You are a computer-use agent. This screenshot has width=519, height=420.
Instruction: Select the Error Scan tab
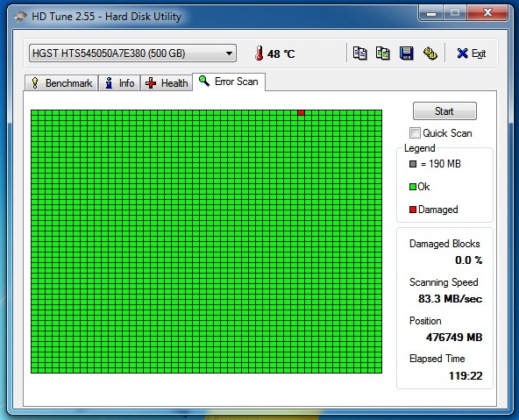229,82
